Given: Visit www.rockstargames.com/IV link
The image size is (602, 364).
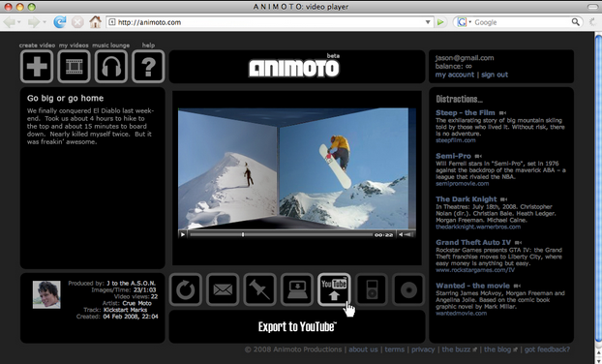Looking at the screenshot, I should tap(475, 270).
